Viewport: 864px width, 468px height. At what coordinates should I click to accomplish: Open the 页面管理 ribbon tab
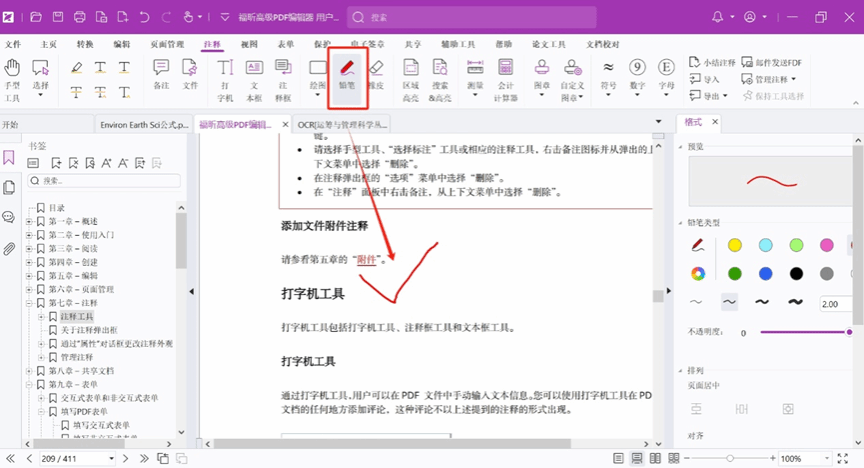[x=167, y=44]
